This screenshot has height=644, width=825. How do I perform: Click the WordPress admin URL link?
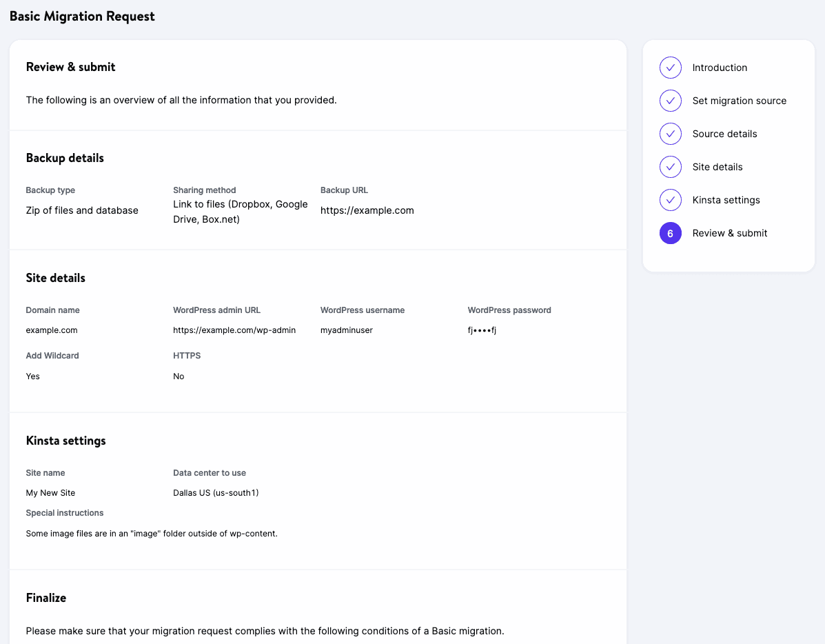pyautogui.click(x=234, y=330)
